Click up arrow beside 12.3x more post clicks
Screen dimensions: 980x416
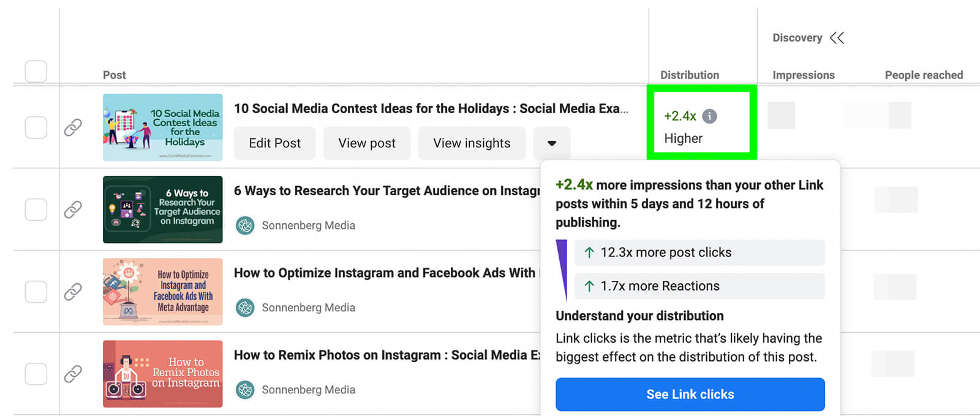[589, 253]
